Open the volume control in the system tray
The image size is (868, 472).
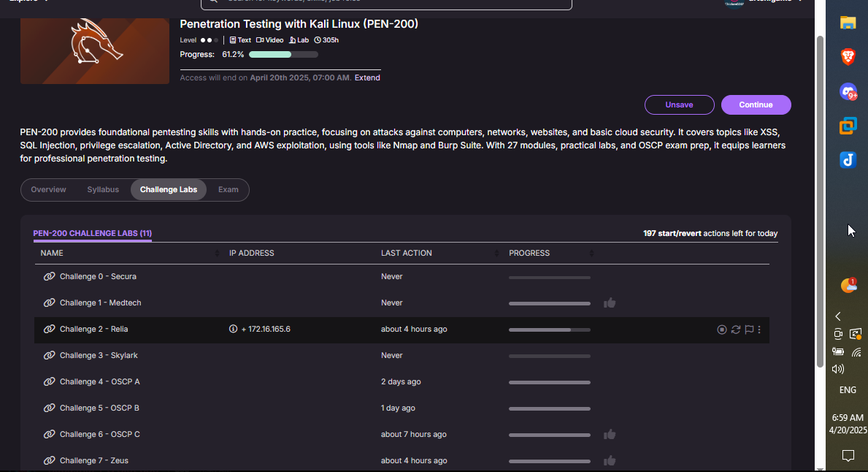[x=838, y=369]
